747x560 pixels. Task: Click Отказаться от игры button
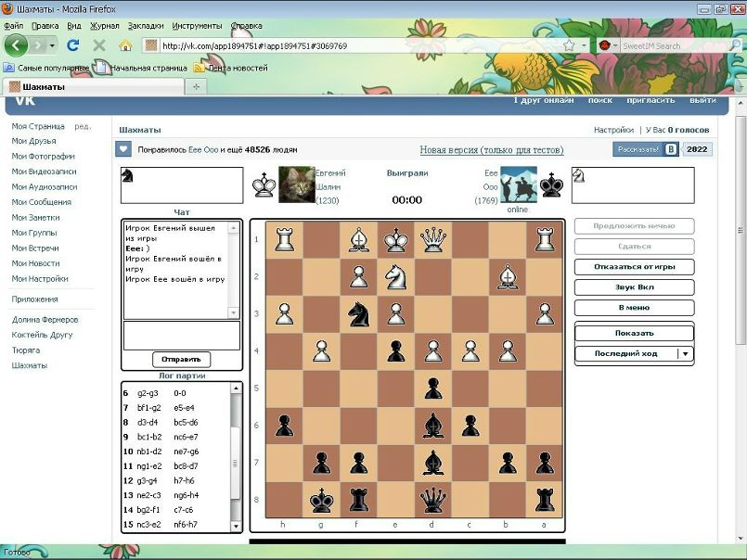[x=634, y=267]
